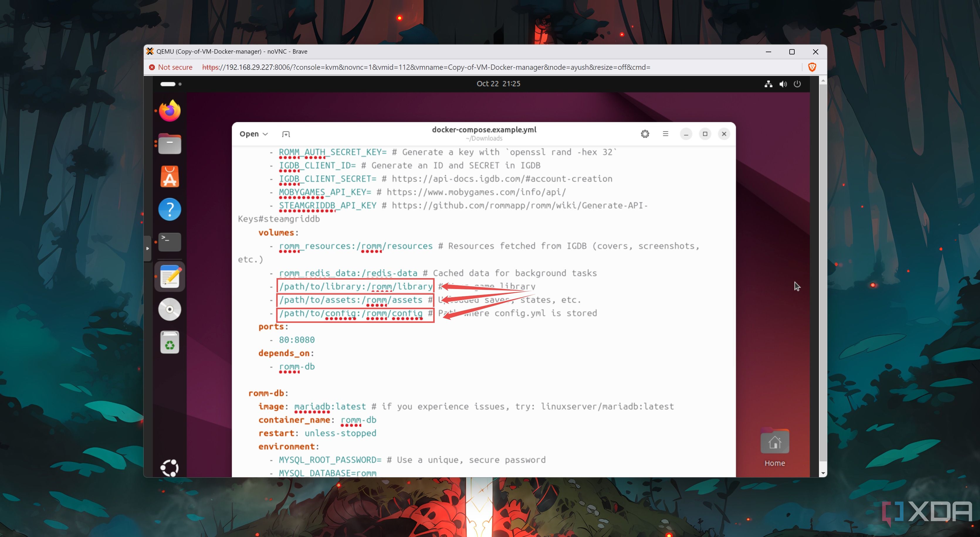Open Firefox from the Ubuntu dock

click(170, 111)
